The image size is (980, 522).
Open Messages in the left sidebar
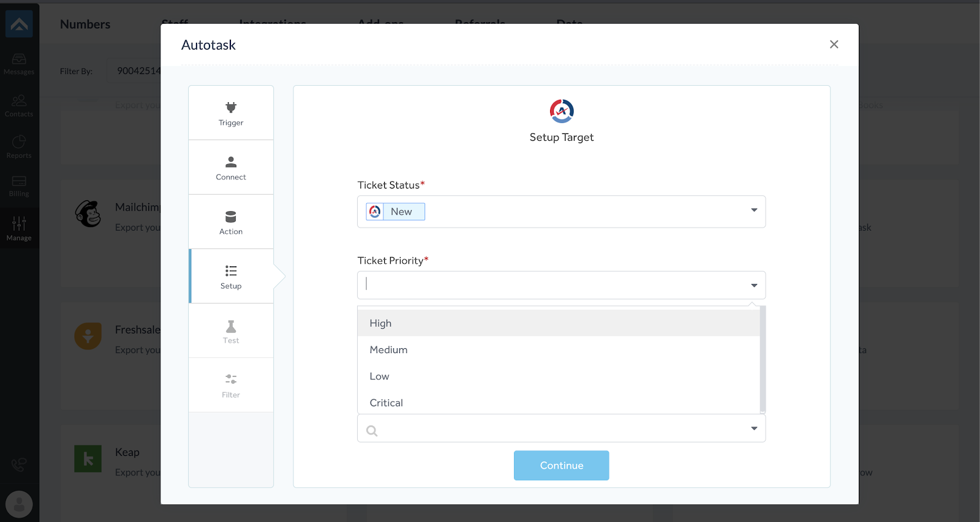[x=19, y=64]
